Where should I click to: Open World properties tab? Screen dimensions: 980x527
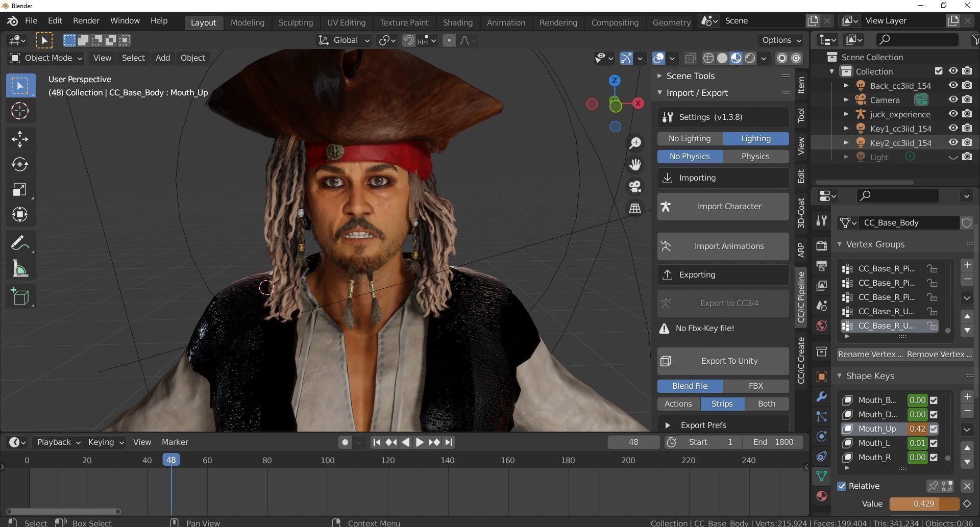point(821,325)
